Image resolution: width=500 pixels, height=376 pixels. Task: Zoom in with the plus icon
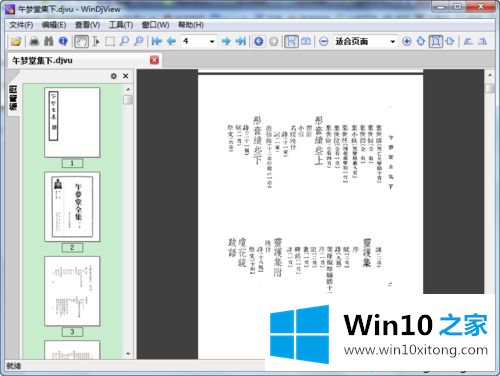click(x=406, y=41)
